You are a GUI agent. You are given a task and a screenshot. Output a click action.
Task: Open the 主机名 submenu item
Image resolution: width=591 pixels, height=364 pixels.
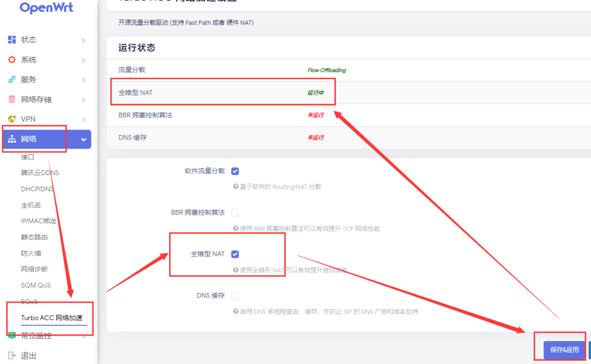point(31,205)
